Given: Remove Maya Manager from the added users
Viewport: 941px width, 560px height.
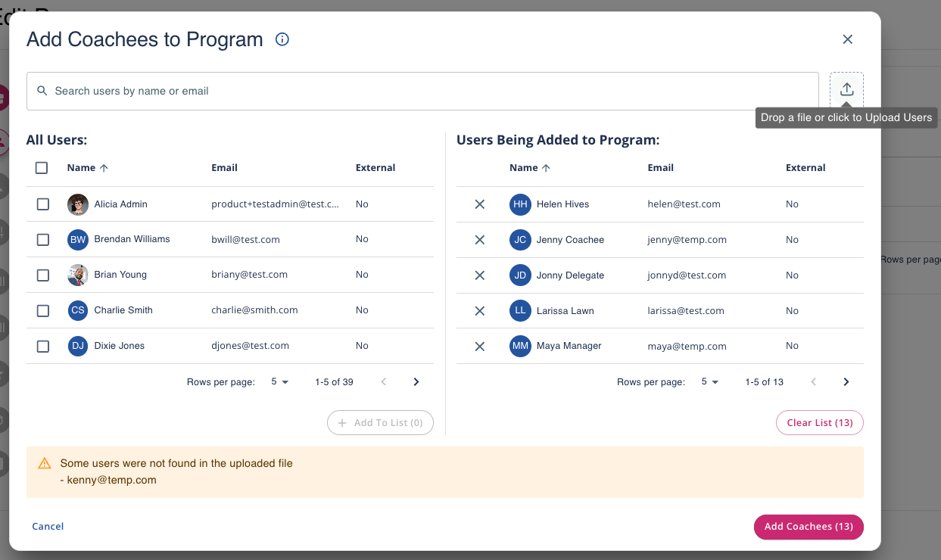Looking at the screenshot, I should click(x=479, y=346).
